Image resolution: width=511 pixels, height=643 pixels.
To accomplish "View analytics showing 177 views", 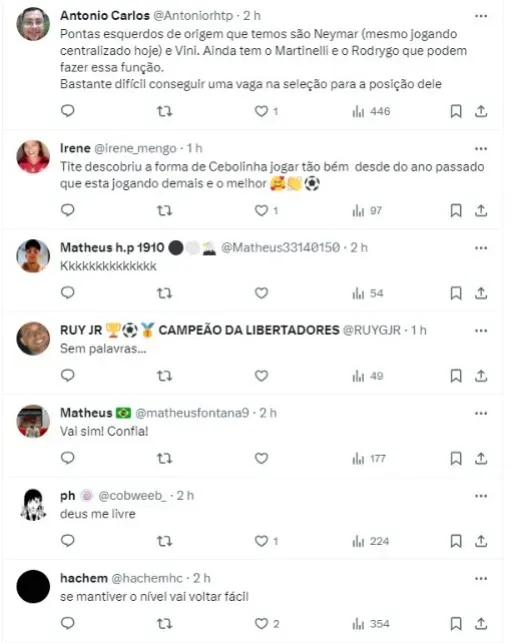I will [x=369, y=458].
